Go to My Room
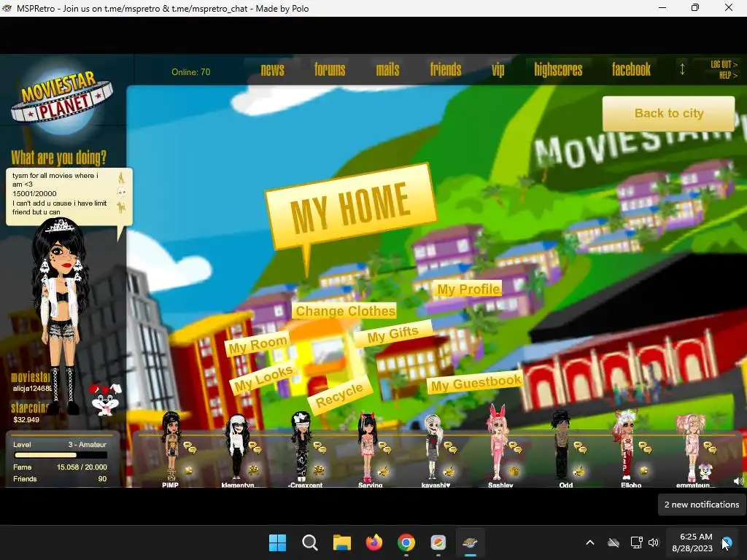747x560 pixels. pos(258,344)
